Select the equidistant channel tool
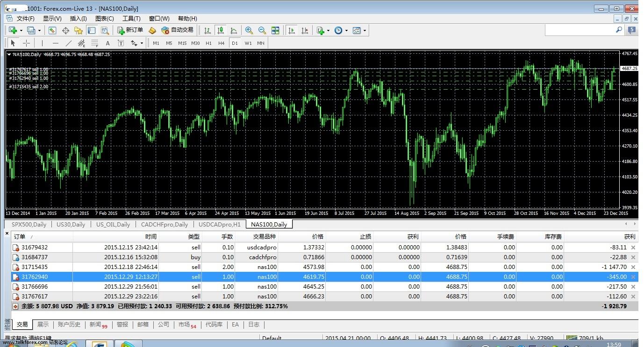The width and height of the screenshot is (644, 347). click(x=81, y=43)
